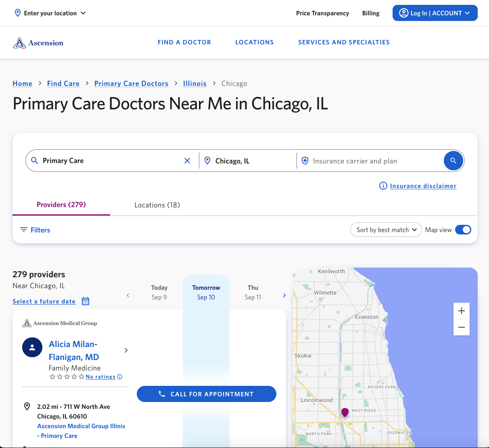Expand the Enter your location dropdown
489x448 pixels.
[50, 13]
